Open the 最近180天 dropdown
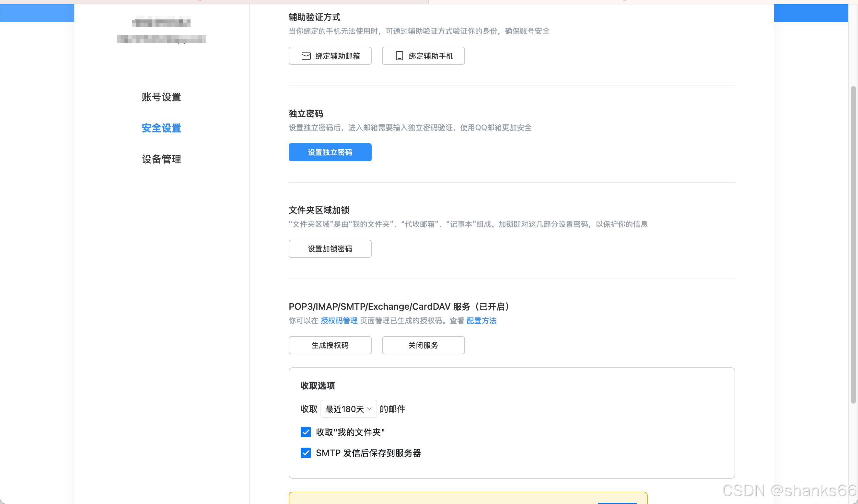Viewport: 858px width, 504px height. 348,409
